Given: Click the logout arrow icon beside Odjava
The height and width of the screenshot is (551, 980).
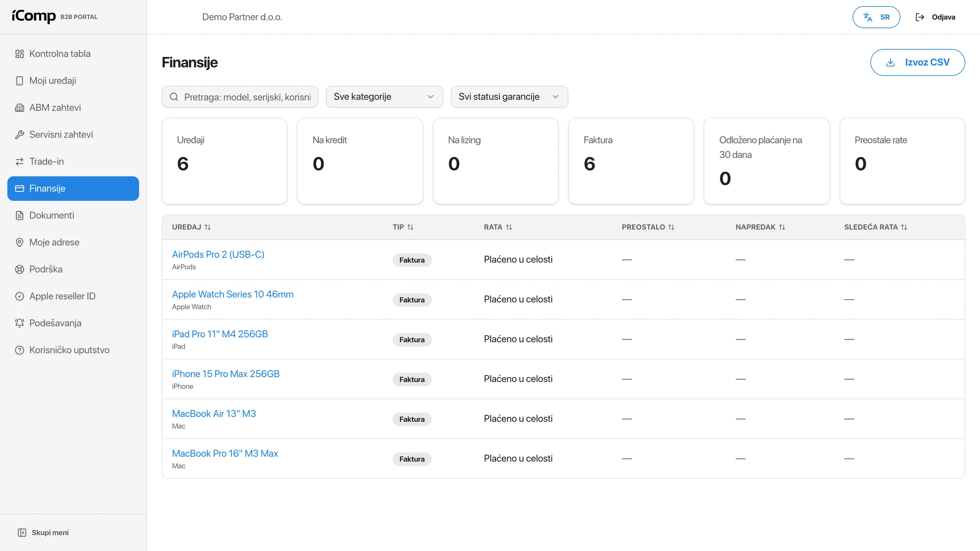Looking at the screenshot, I should pyautogui.click(x=920, y=17).
